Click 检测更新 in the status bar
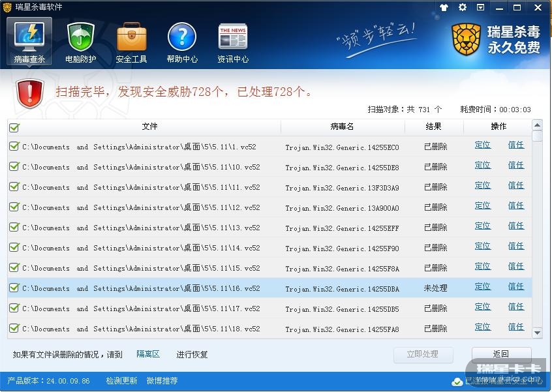Screen dimensions: 552x392 coord(121,381)
